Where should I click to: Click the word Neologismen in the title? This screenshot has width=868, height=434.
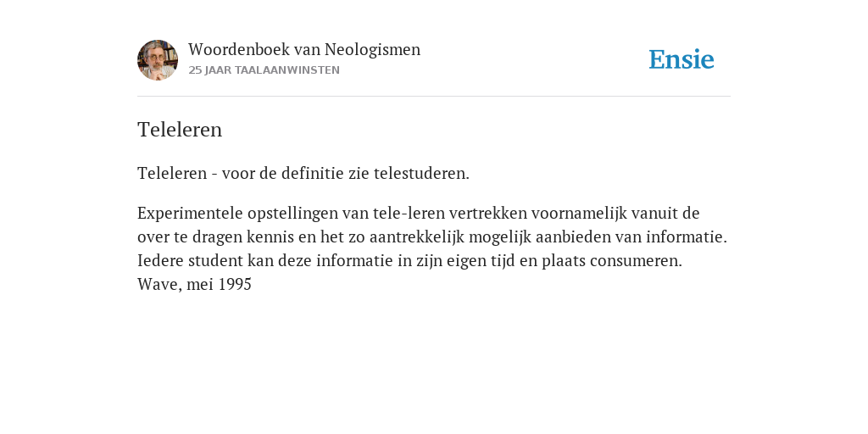click(373, 49)
